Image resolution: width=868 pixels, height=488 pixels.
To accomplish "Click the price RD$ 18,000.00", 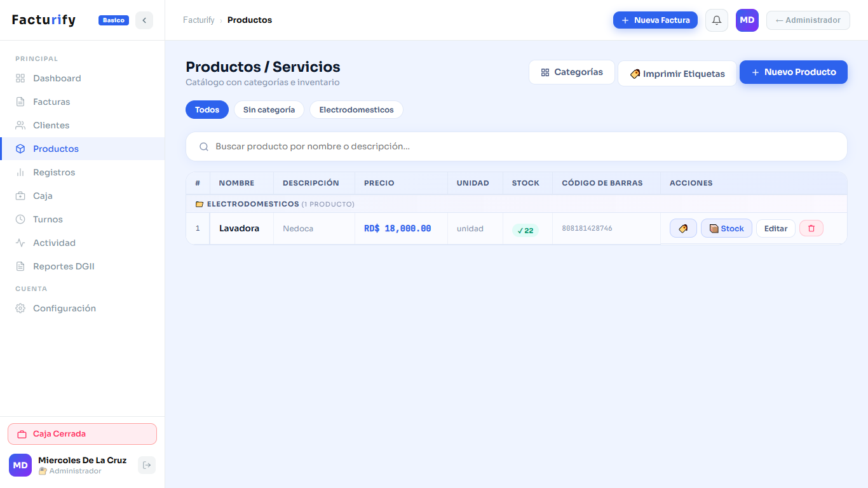I will [x=398, y=228].
